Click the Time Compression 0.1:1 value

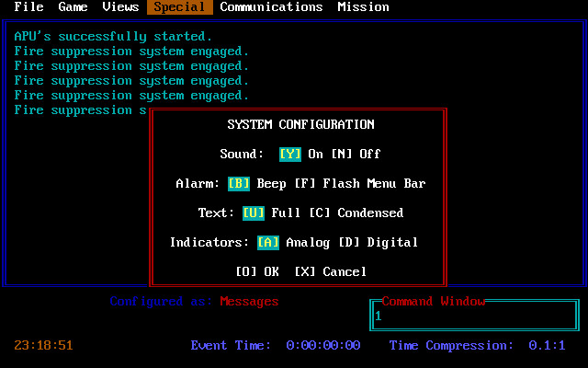[548, 346]
